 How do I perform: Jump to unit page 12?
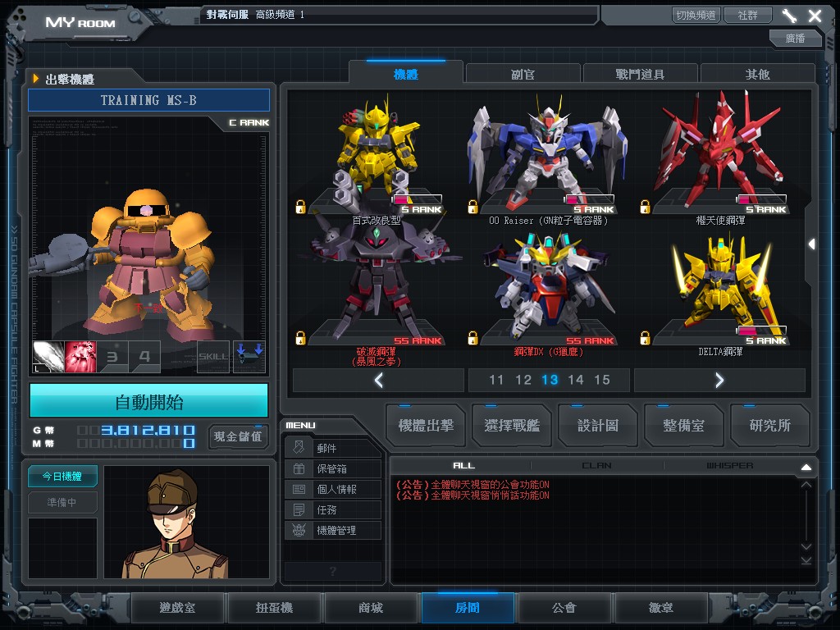(x=523, y=380)
